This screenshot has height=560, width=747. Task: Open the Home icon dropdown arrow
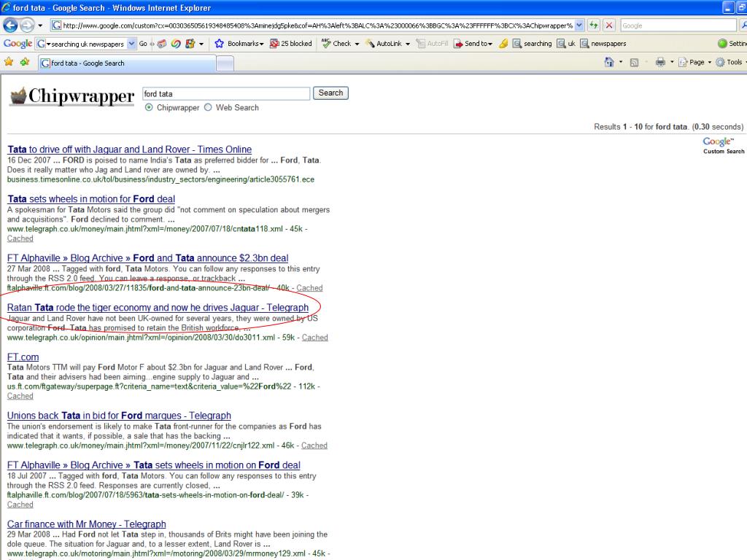click(620, 63)
